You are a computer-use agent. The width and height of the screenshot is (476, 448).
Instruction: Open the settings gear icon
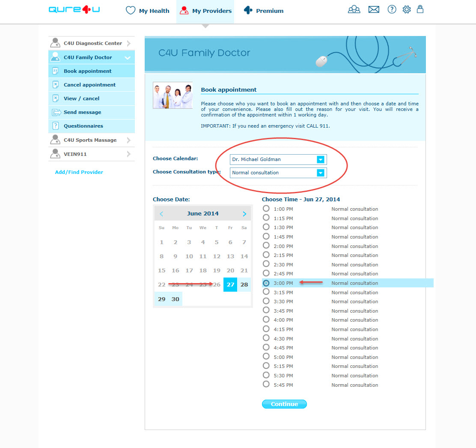pos(407,9)
